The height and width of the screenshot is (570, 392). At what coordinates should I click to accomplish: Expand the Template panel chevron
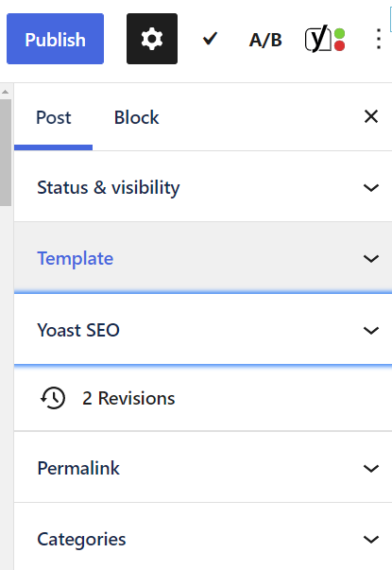[x=371, y=258]
